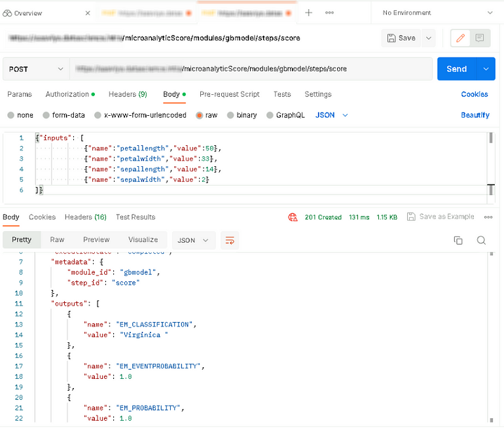
Task: Open the request Settings tab
Action: click(318, 94)
